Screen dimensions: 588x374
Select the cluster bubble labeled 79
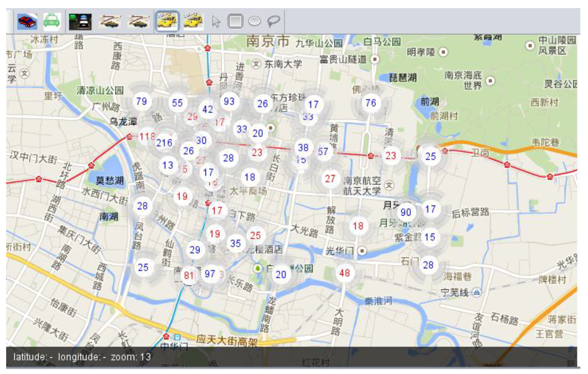click(x=142, y=101)
